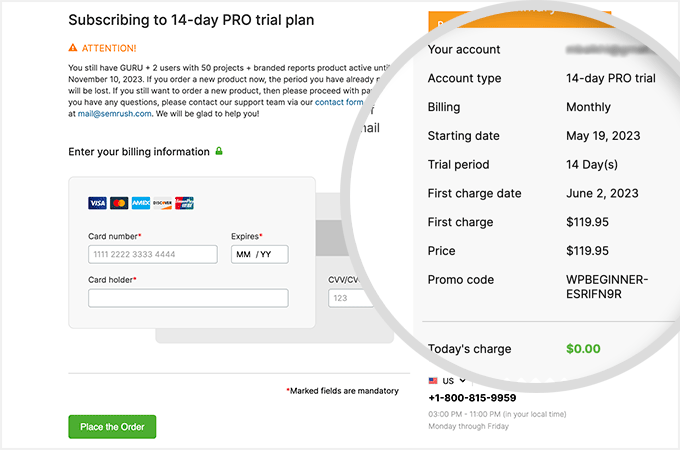Click the +1-800-815-9959 phone number
Image resolution: width=680 pixels, height=450 pixels.
(474, 397)
